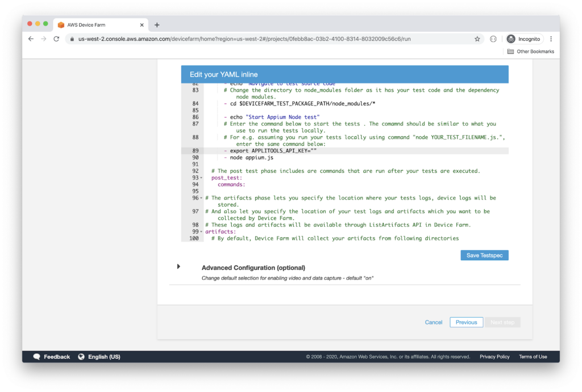Bookmark this page with star icon
This screenshot has width=582, height=392.
pos(477,39)
